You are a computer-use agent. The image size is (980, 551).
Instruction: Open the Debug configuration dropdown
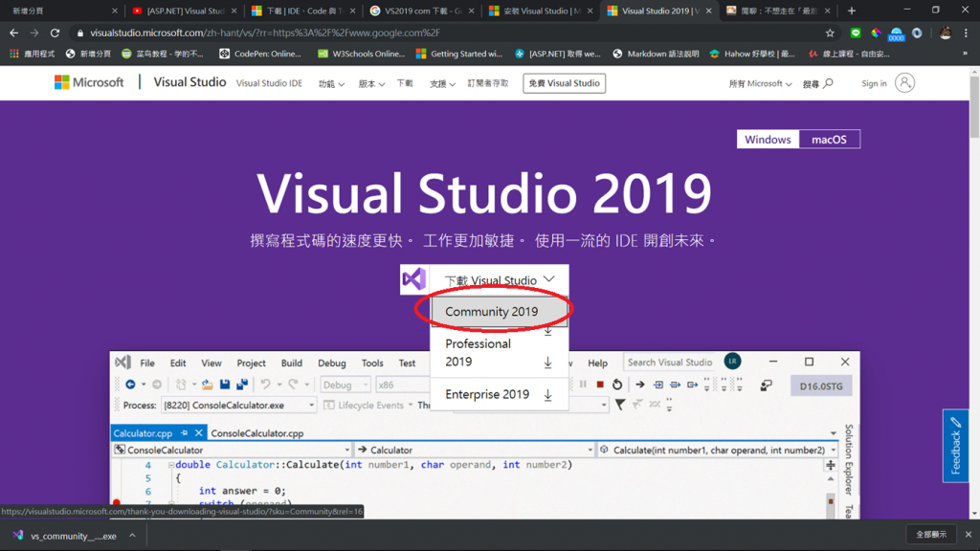(345, 385)
